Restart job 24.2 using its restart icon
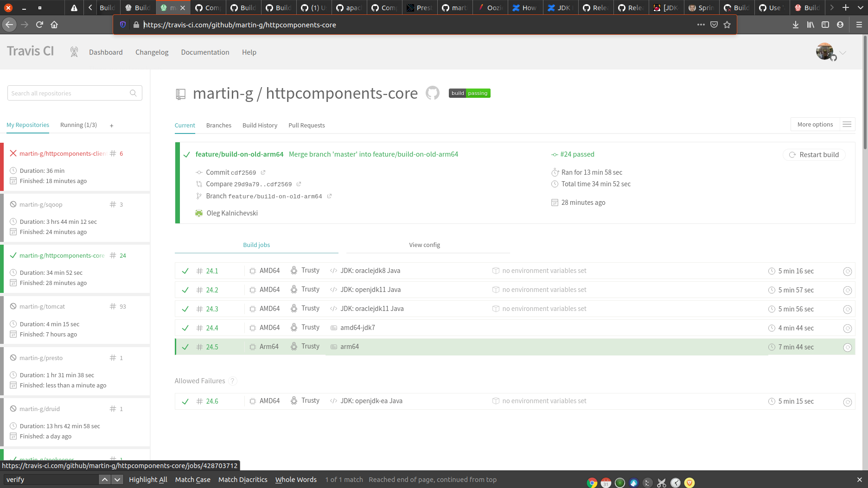 (x=847, y=291)
